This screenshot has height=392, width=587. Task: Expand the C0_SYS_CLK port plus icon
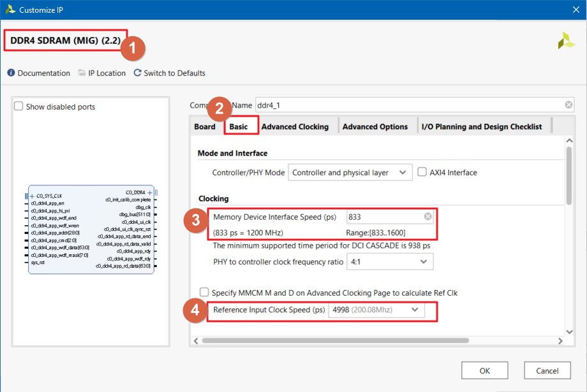tap(32, 196)
